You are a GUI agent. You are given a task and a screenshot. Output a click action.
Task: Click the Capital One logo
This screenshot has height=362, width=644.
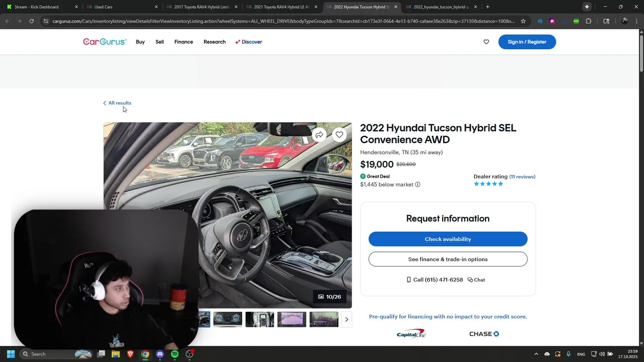coord(411,334)
